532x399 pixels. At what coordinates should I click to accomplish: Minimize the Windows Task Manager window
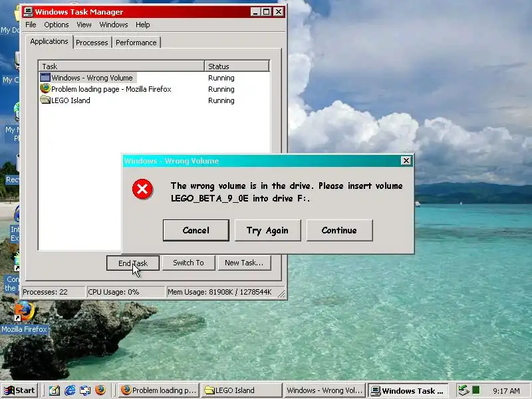tap(255, 12)
